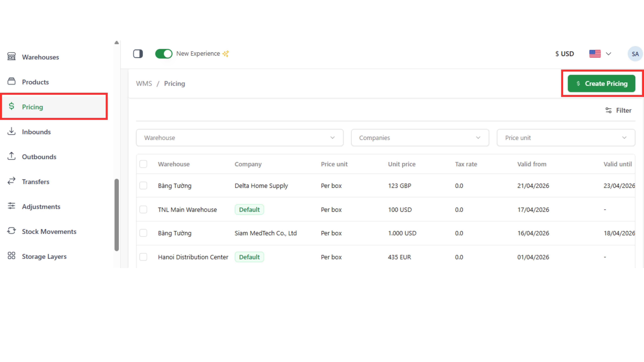Expand the Companies filter dropdown
This screenshot has width=644, height=362.
click(420, 138)
